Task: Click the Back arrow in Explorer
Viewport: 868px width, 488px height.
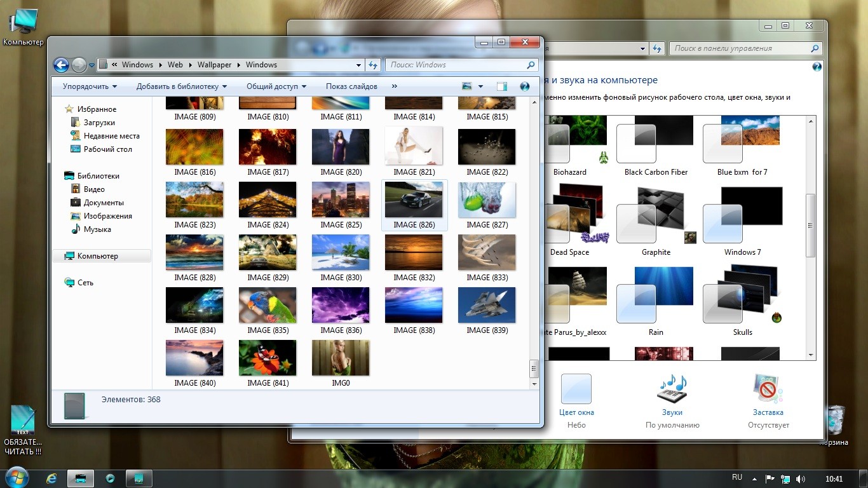Action: coord(61,65)
